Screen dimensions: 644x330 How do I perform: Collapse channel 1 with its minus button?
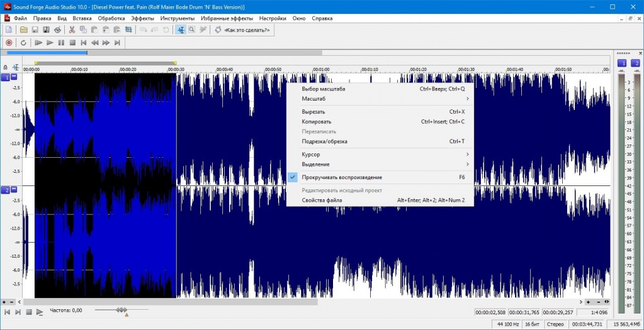coord(14,77)
